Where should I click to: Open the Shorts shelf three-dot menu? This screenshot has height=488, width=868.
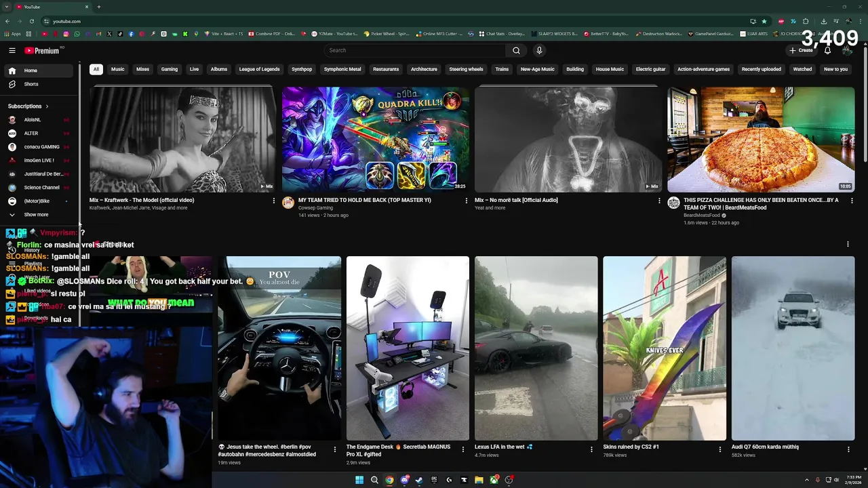pyautogui.click(x=848, y=244)
